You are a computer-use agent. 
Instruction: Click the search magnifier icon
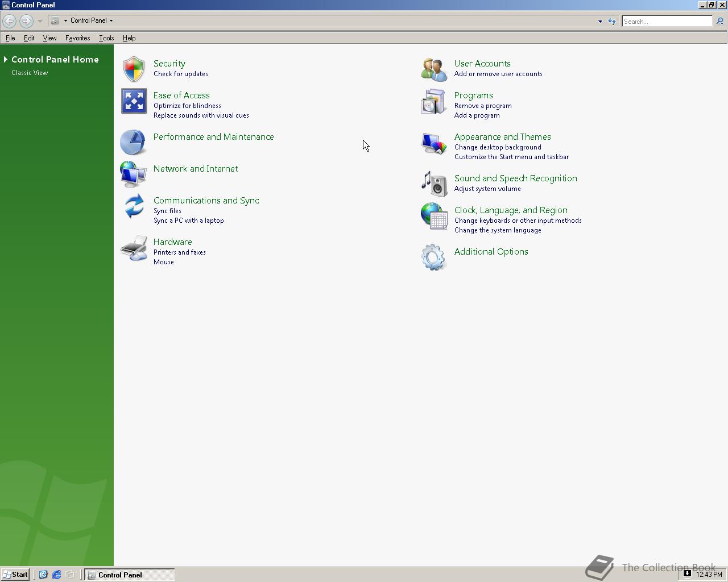coord(719,21)
